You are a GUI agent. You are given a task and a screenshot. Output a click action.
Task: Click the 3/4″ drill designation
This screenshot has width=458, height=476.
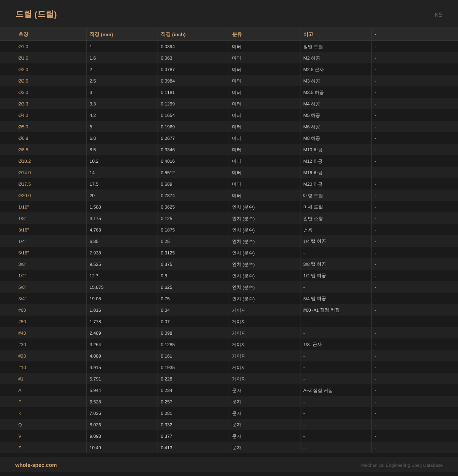[23, 299]
